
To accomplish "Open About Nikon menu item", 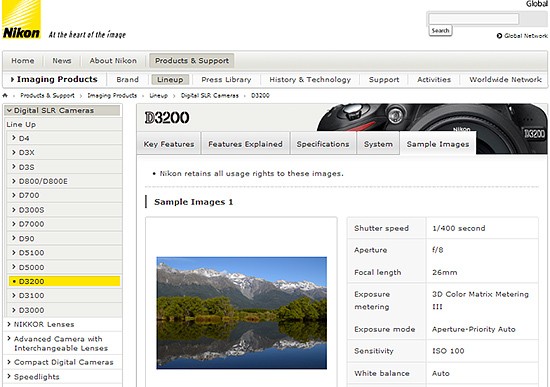I will pos(113,61).
